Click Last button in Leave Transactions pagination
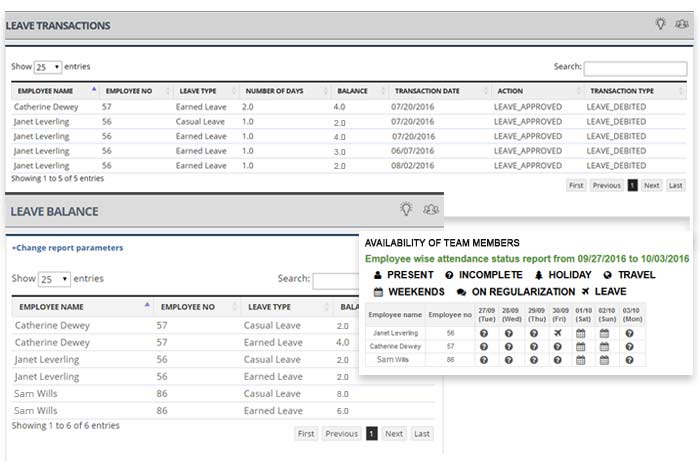The height and width of the screenshot is (462, 700). [675, 185]
